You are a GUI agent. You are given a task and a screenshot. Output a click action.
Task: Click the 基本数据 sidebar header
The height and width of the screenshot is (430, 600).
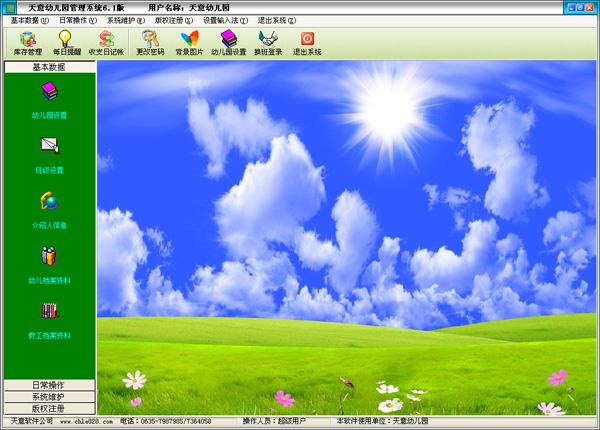tap(49, 66)
